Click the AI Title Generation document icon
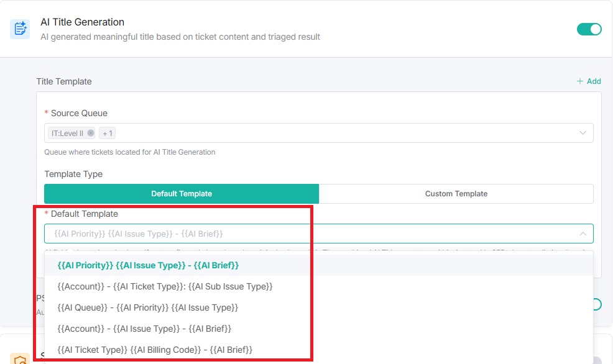The width and height of the screenshot is (613, 364). tap(20, 29)
